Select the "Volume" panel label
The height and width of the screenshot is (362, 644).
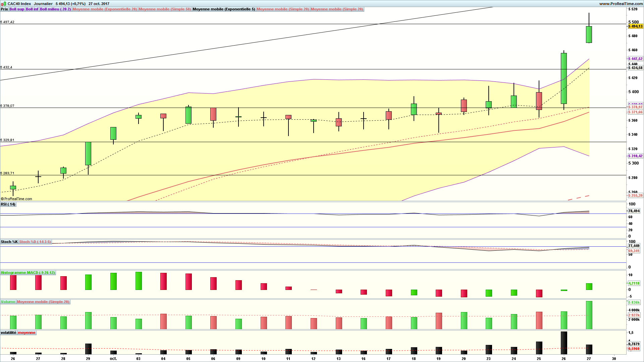pyautogui.click(x=8, y=302)
